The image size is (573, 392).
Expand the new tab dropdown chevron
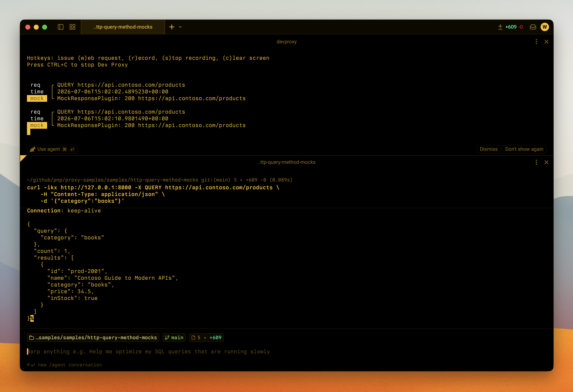coord(180,27)
